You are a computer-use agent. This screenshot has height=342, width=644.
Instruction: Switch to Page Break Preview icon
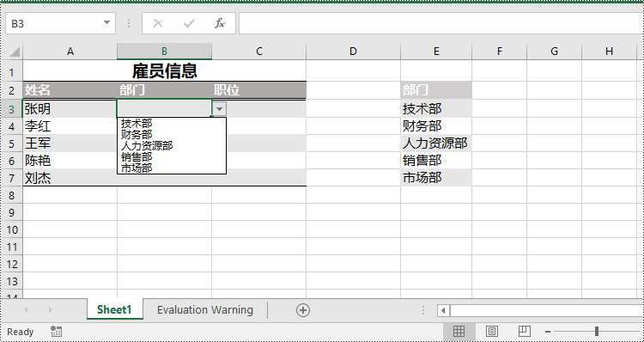click(x=524, y=331)
